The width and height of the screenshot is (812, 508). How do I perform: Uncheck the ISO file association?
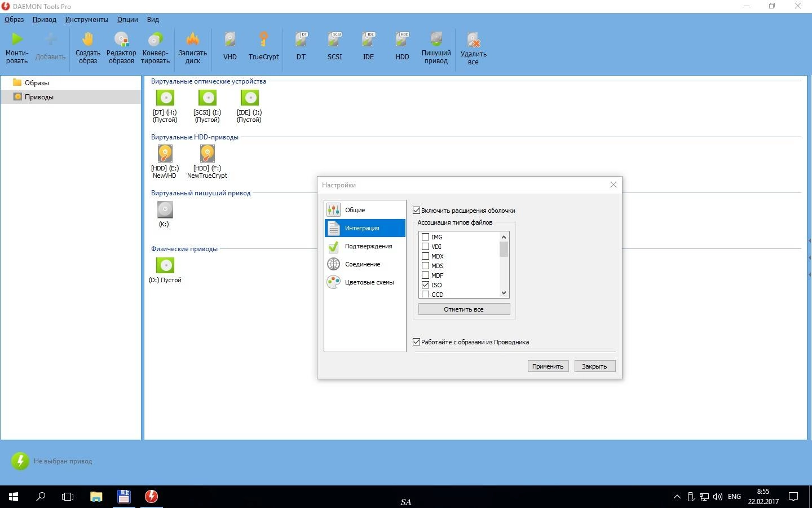click(x=426, y=285)
